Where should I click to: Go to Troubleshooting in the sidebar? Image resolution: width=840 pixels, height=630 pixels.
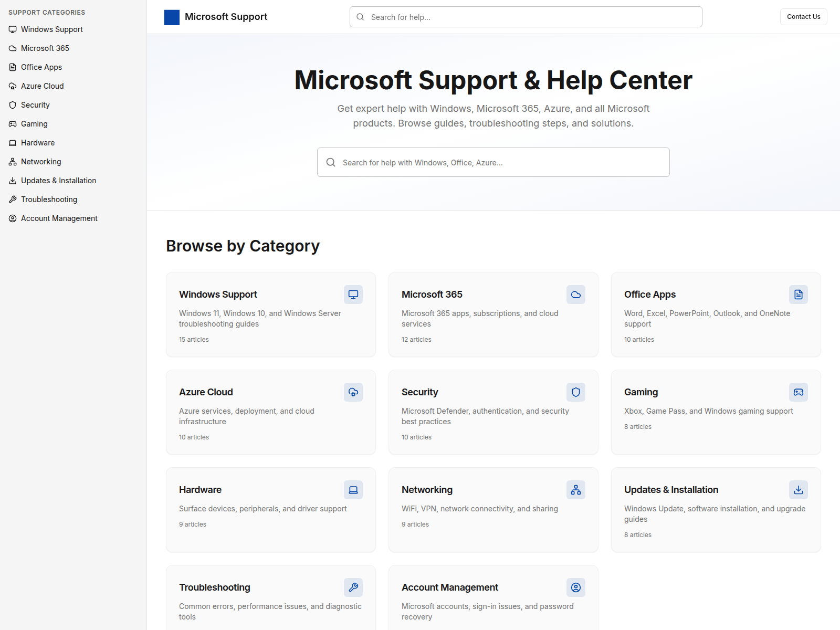click(49, 199)
